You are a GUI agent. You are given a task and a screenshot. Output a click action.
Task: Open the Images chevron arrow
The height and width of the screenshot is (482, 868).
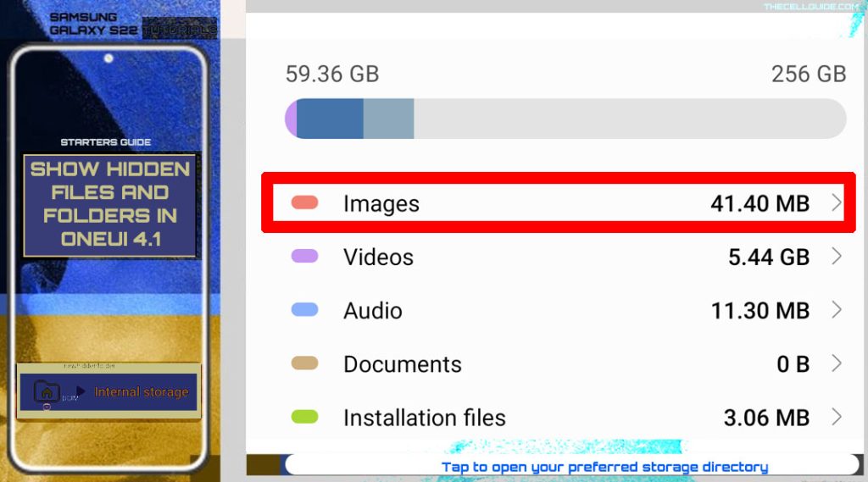(x=837, y=202)
